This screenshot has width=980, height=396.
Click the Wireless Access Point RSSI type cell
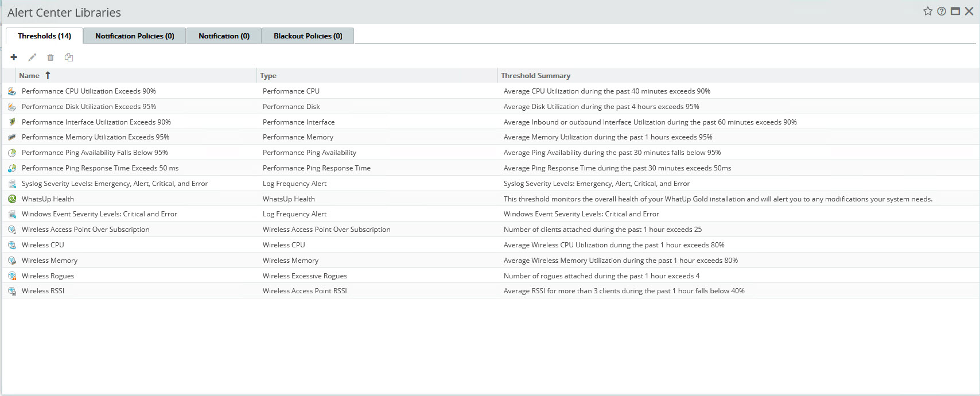305,291
